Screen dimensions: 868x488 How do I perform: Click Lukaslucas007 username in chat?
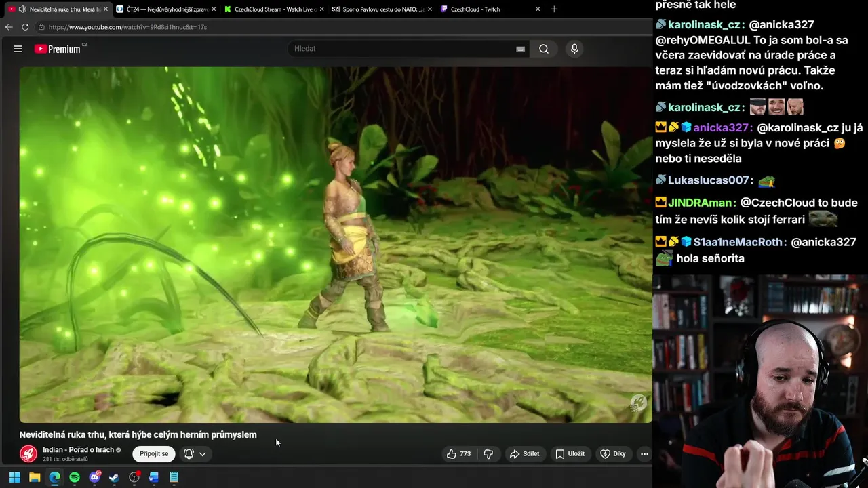[709, 180]
